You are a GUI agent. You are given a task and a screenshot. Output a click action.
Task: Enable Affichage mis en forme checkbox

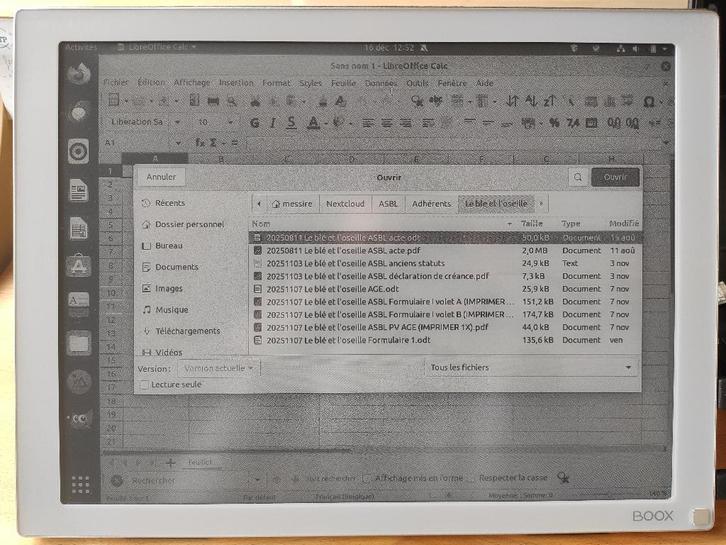(366, 478)
